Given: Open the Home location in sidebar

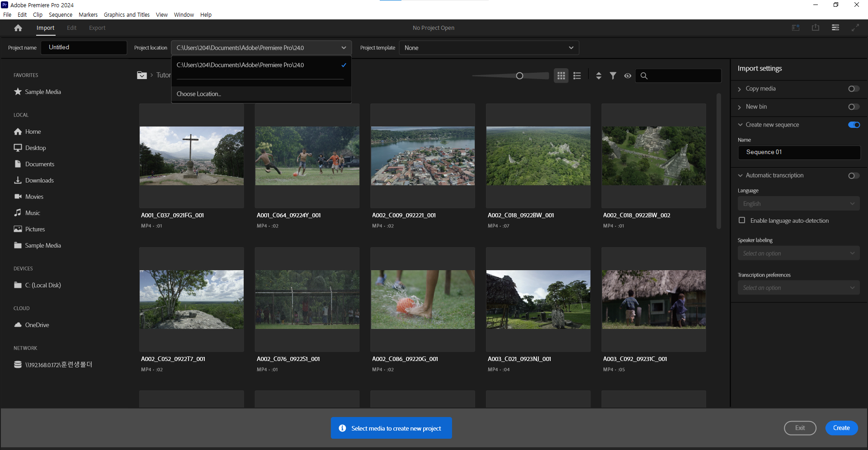Looking at the screenshot, I should (28, 131).
